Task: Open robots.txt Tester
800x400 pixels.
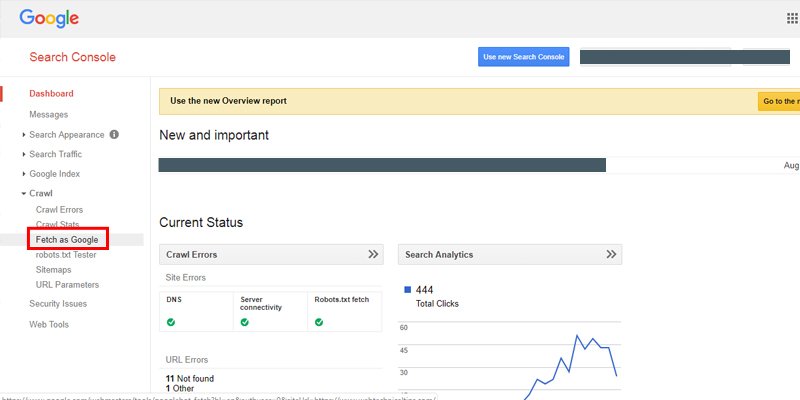Action: (x=66, y=255)
